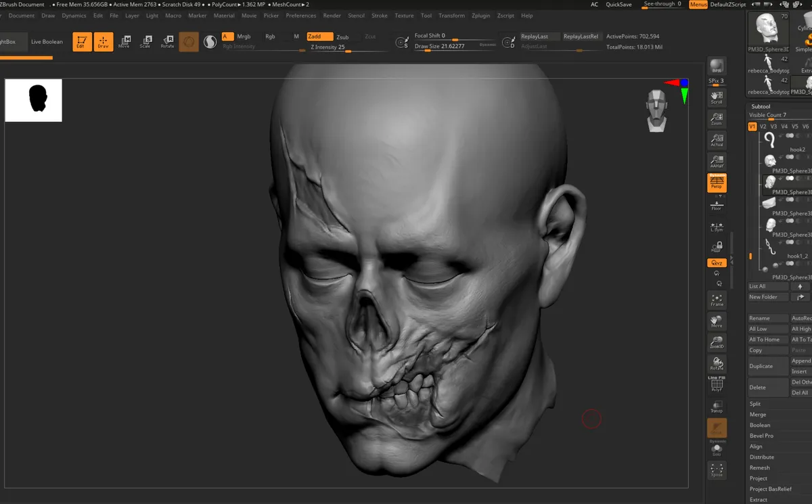Adjust the Draw Size slider

click(455, 46)
